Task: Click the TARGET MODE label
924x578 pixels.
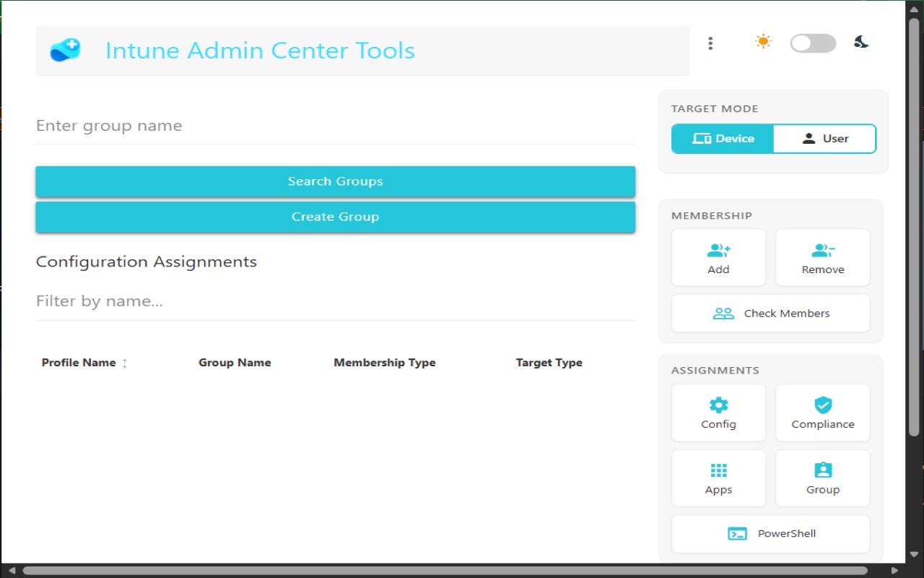Action: pos(715,109)
